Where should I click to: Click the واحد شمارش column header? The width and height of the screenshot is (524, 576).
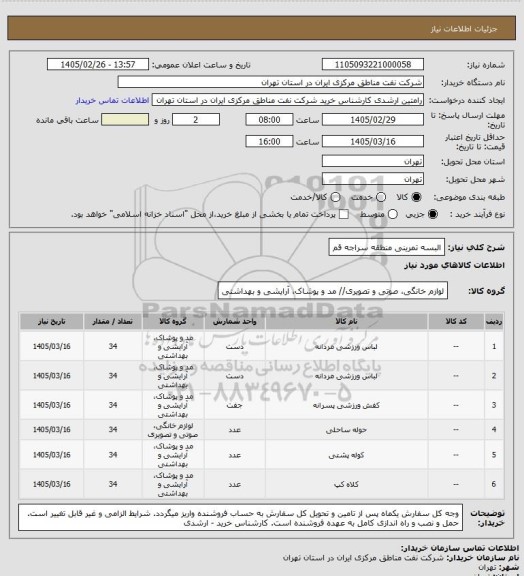click(x=234, y=321)
